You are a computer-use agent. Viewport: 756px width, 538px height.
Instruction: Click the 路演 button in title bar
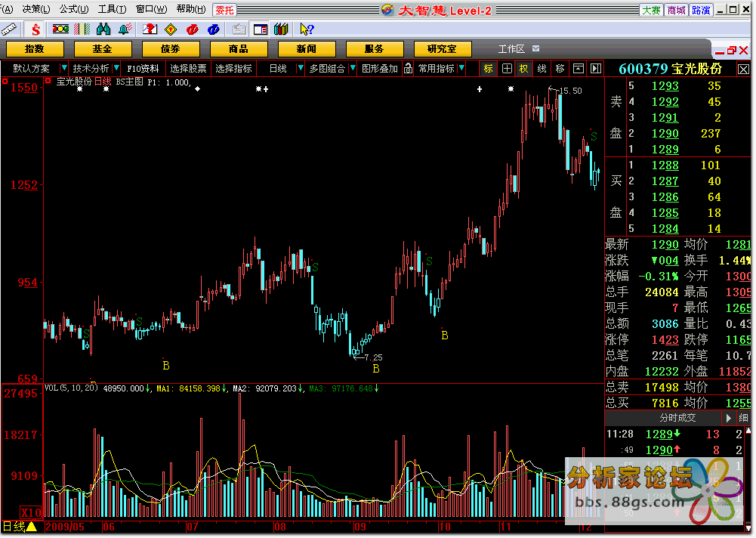click(701, 10)
